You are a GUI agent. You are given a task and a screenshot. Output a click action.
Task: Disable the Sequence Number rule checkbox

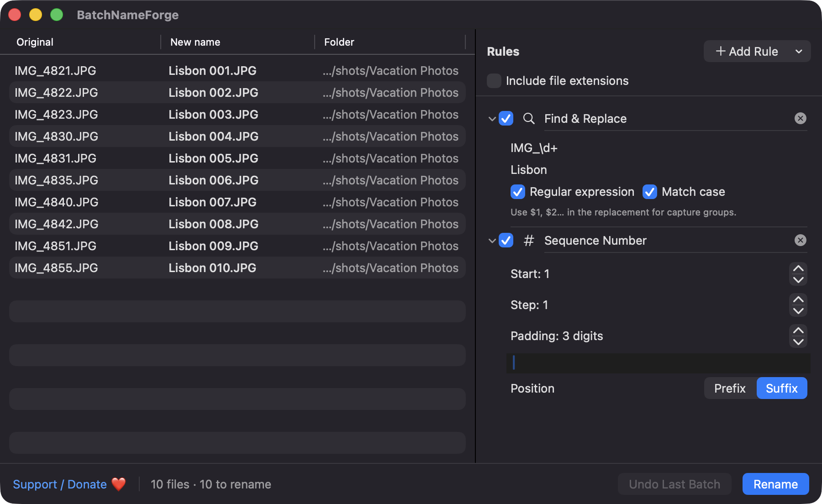[506, 241]
